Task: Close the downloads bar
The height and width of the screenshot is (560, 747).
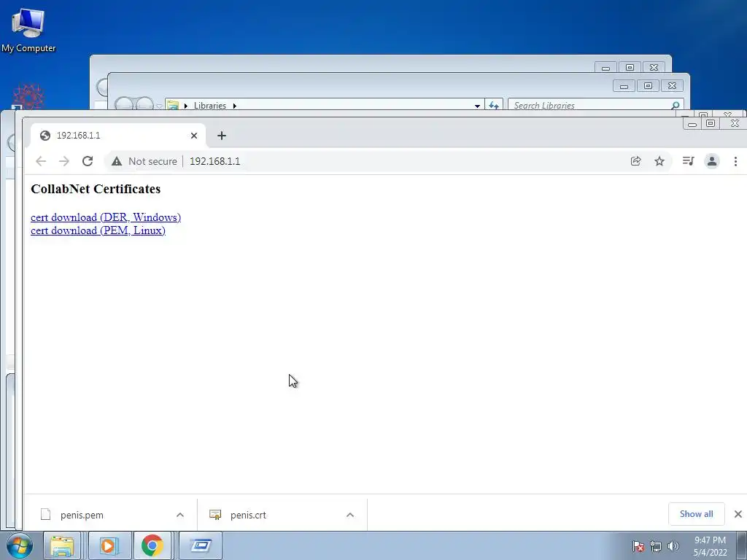Action: 738,514
